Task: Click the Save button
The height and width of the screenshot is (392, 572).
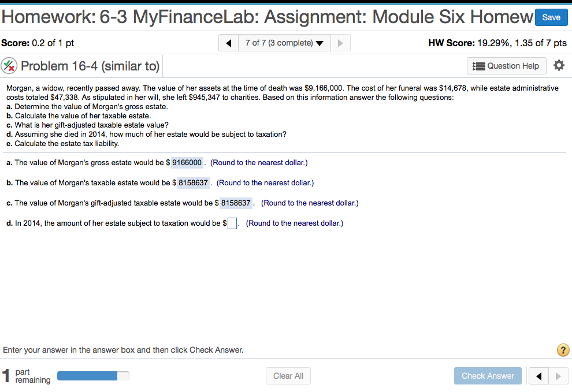Action: coord(551,17)
